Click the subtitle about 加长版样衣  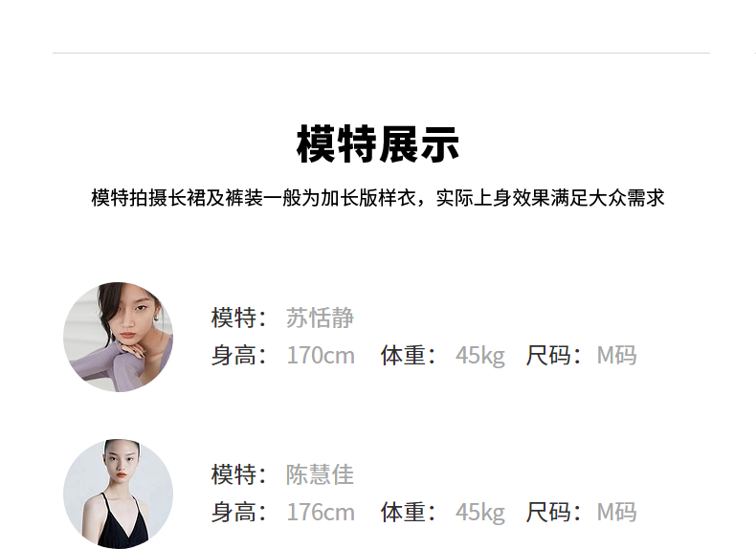point(377,198)
